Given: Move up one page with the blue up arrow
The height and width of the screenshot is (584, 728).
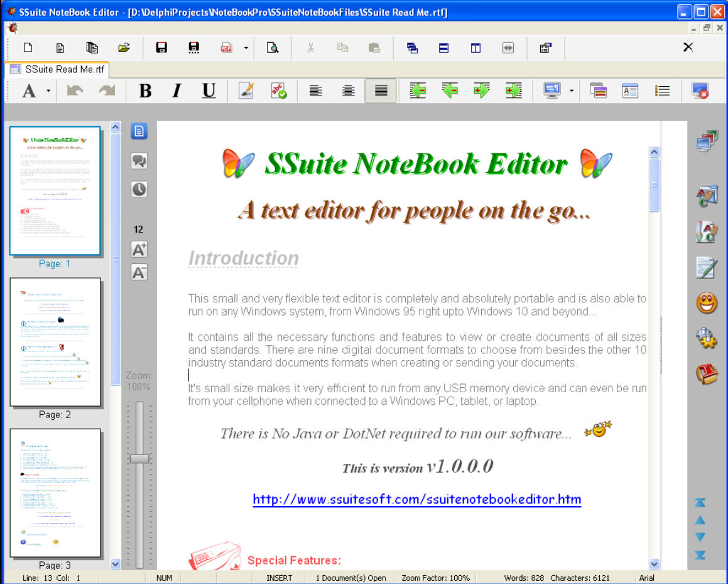Looking at the screenshot, I should [x=700, y=520].
